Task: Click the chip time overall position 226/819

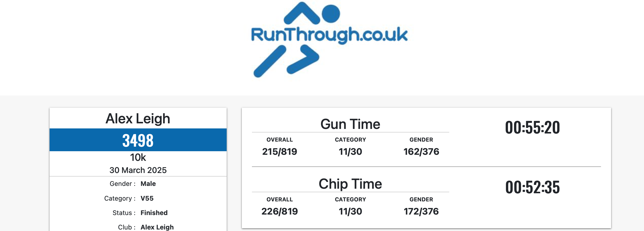Action: tap(280, 211)
